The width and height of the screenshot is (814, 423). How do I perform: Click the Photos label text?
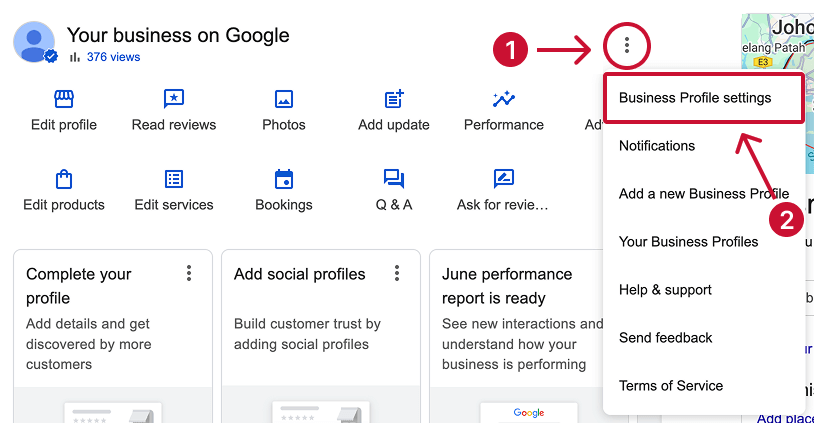coord(284,125)
